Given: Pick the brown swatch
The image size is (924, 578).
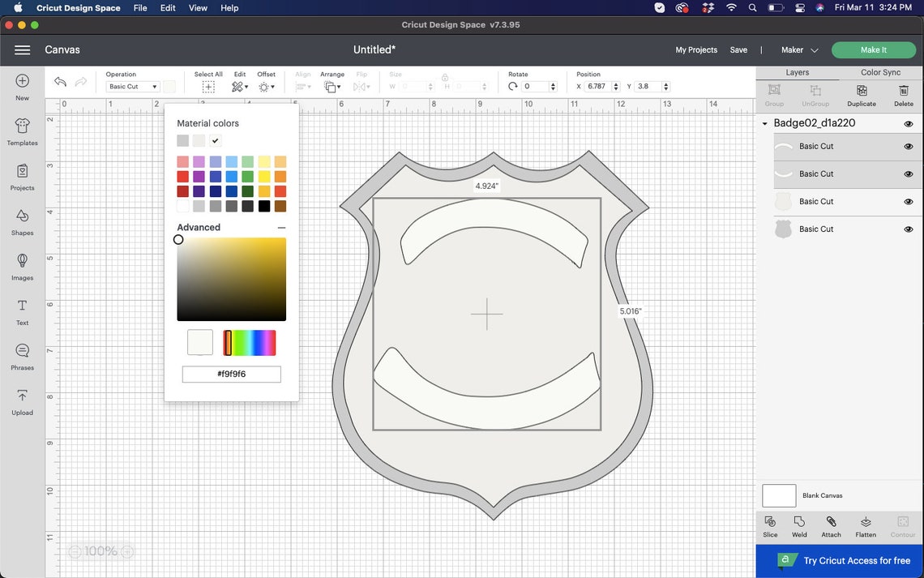Looking at the screenshot, I should tap(280, 206).
